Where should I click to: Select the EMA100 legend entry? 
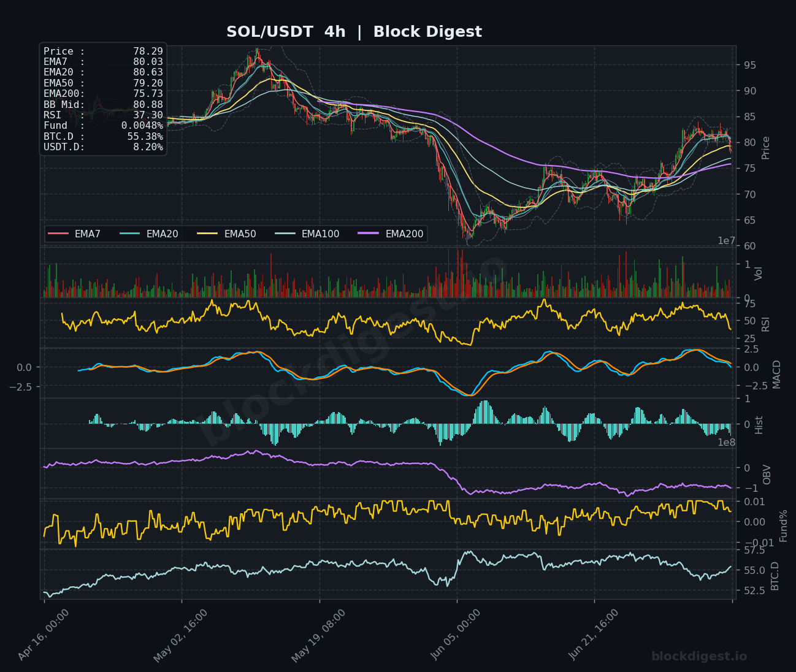(x=307, y=234)
